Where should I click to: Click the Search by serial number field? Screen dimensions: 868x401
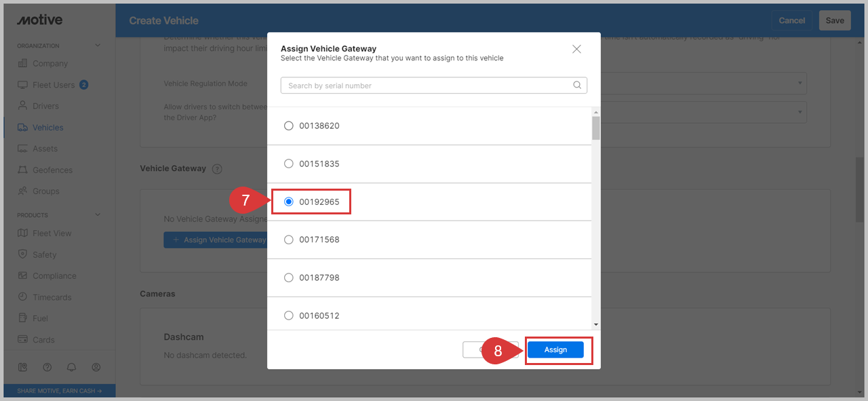point(434,85)
